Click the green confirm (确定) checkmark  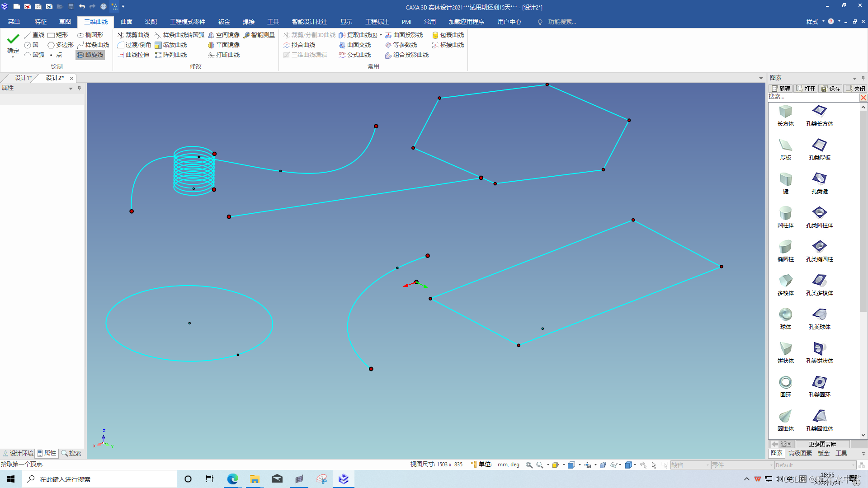(x=13, y=39)
